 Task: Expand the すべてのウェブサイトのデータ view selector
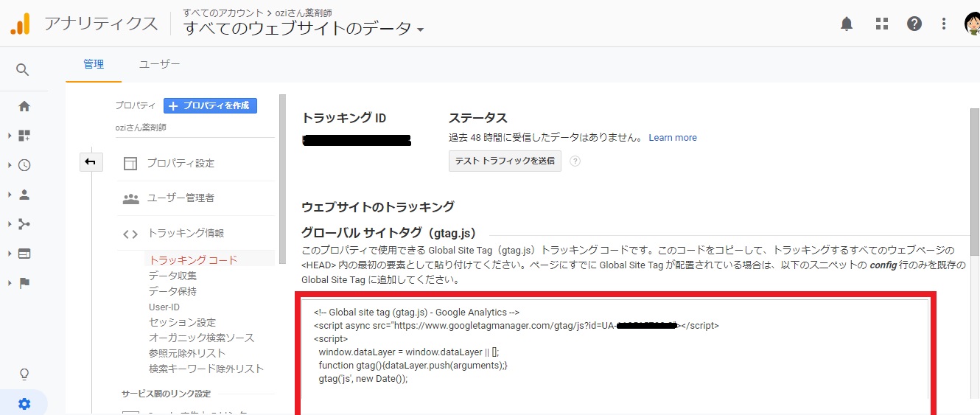coord(304,29)
